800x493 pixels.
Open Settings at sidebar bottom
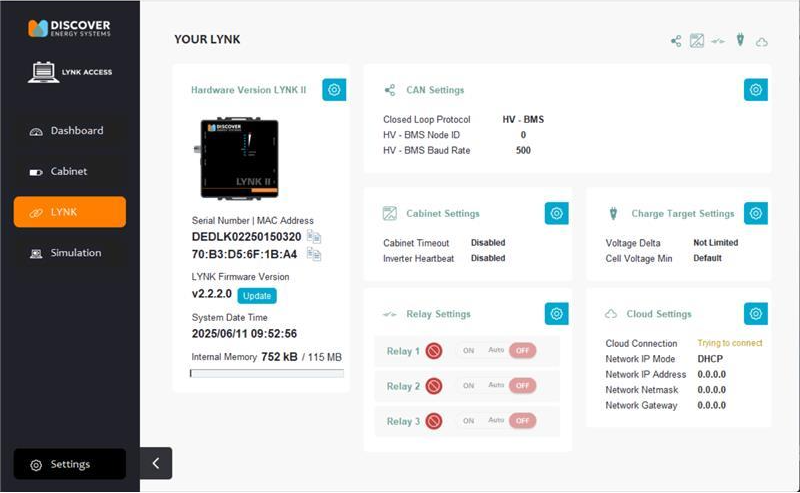[69, 464]
